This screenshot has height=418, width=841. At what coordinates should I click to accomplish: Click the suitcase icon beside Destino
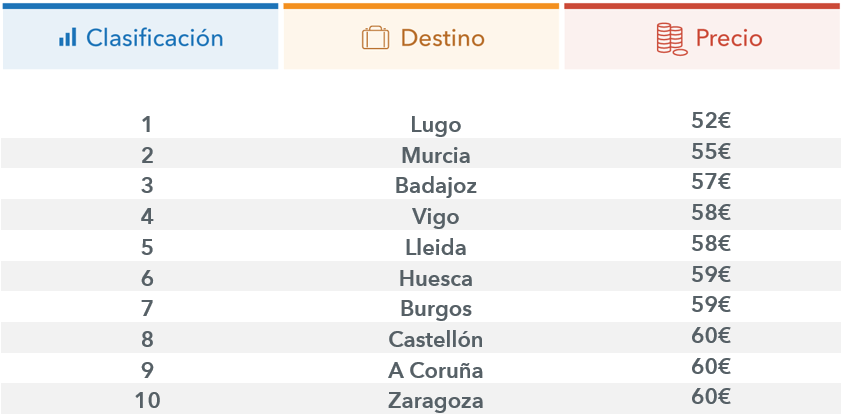pos(375,38)
